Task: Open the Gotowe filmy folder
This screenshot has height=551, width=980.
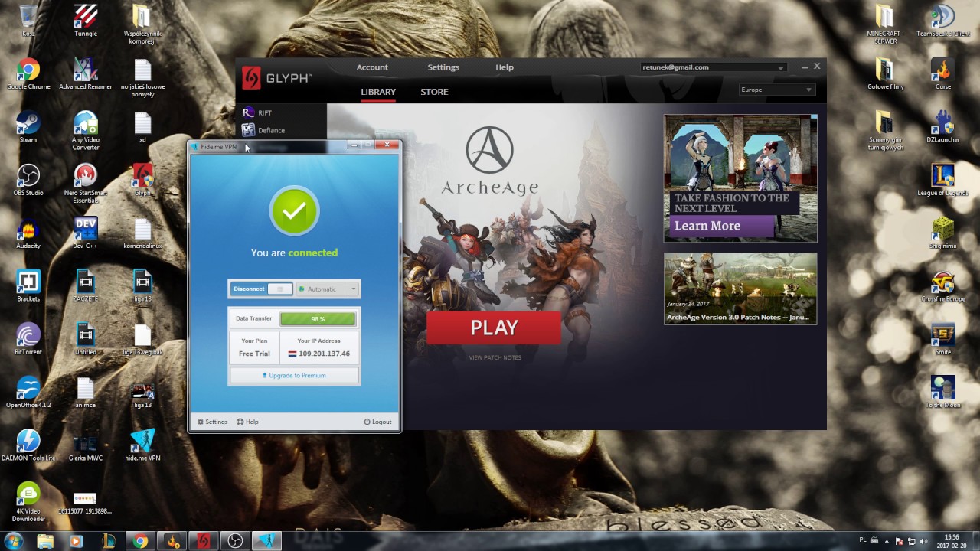Action: (x=886, y=73)
